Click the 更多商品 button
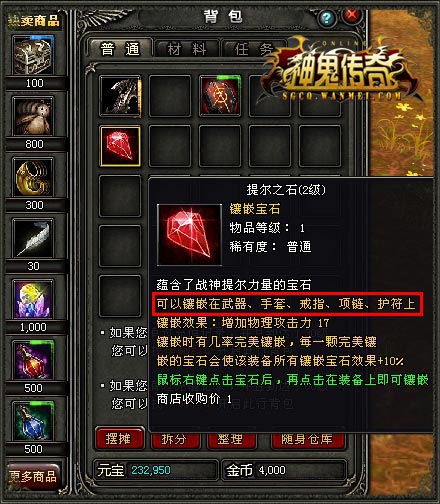Screen dimensions: 440x504 click(33, 477)
